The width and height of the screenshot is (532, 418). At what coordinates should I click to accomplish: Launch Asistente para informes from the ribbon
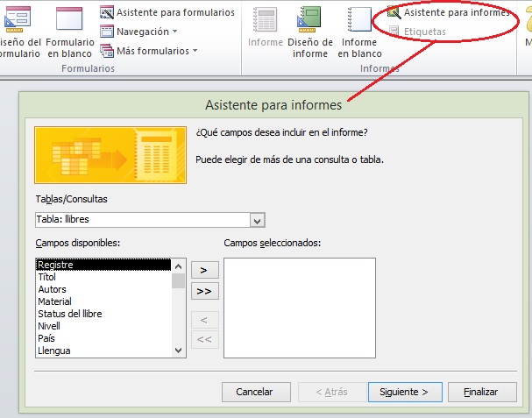click(x=449, y=12)
